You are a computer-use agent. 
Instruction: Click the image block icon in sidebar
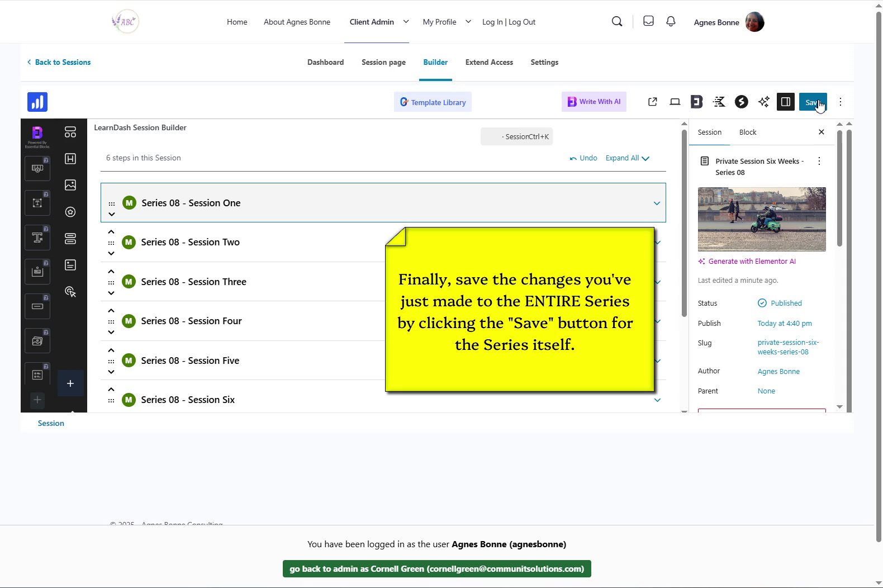coord(70,185)
